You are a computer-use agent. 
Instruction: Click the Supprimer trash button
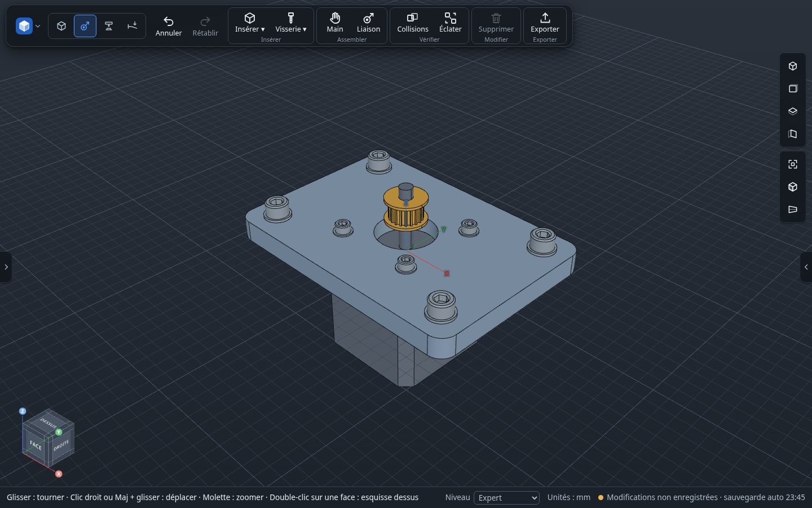(496, 23)
